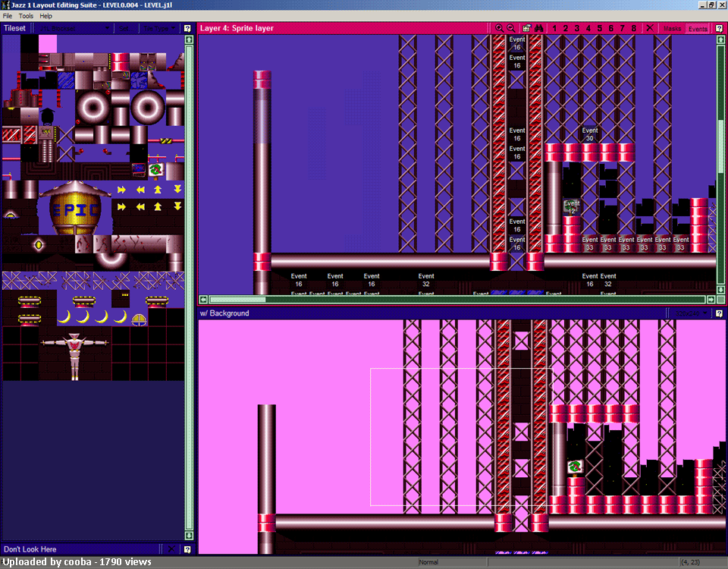This screenshot has height=569, width=728.
Task: Click the X delete icon on the toolbar
Action: click(x=650, y=28)
